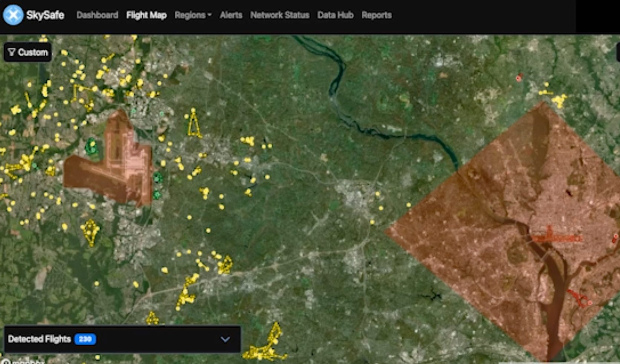The image size is (620, 364).
Task: Navigate to the Data Hub
Action: point(335,15)
